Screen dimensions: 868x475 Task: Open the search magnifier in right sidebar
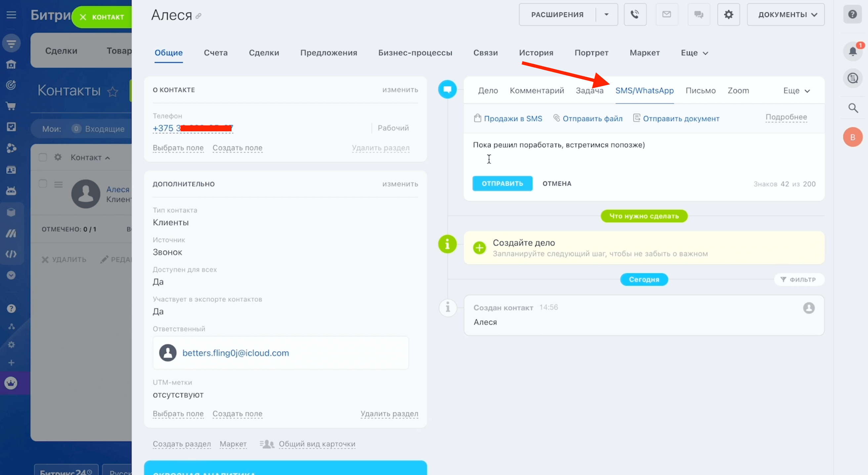tap(853, 108)
